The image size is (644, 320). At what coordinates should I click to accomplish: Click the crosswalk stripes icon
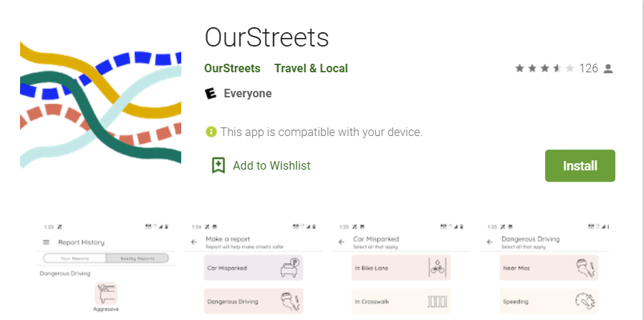click(x=438, y=301)
